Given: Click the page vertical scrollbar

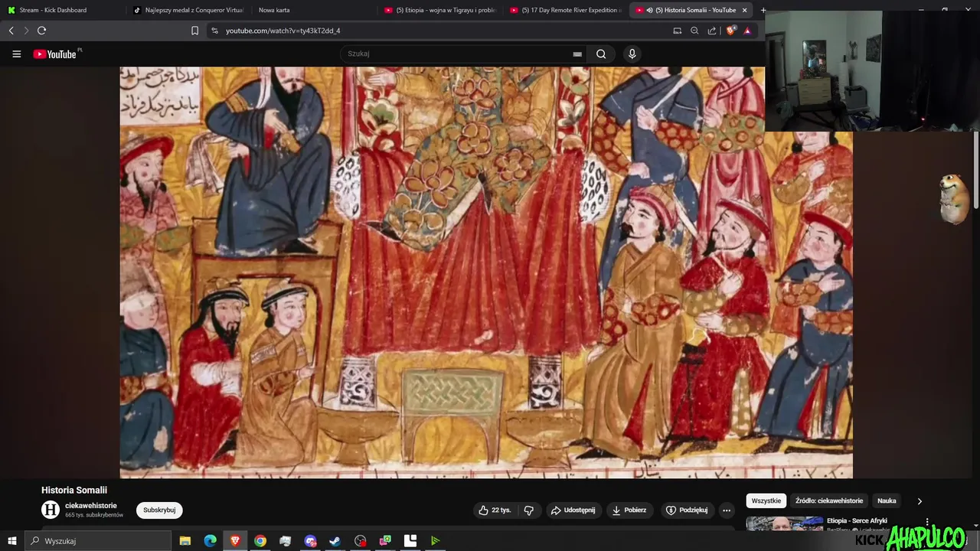Looking at the screenshot, I should [x=975, y=168].
